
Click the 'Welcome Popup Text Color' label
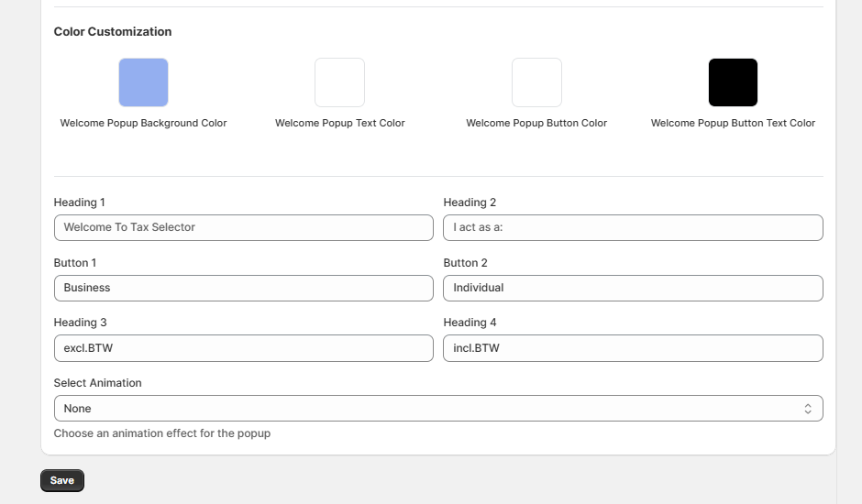(339, 123)
